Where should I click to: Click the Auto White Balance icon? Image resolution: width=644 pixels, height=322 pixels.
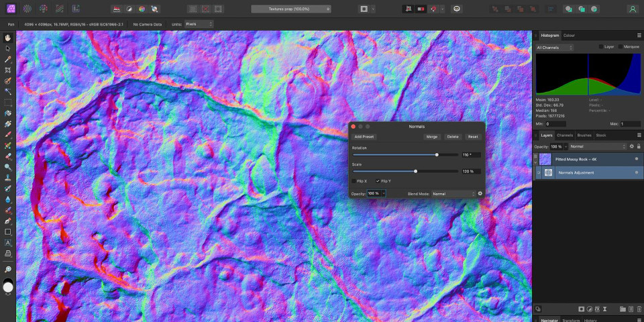(x=155, y=9)
